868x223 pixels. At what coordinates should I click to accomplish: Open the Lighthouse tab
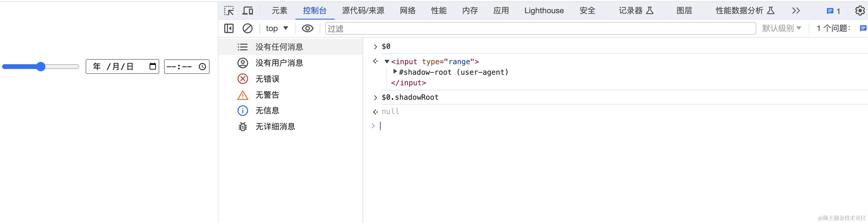[544, 11]
